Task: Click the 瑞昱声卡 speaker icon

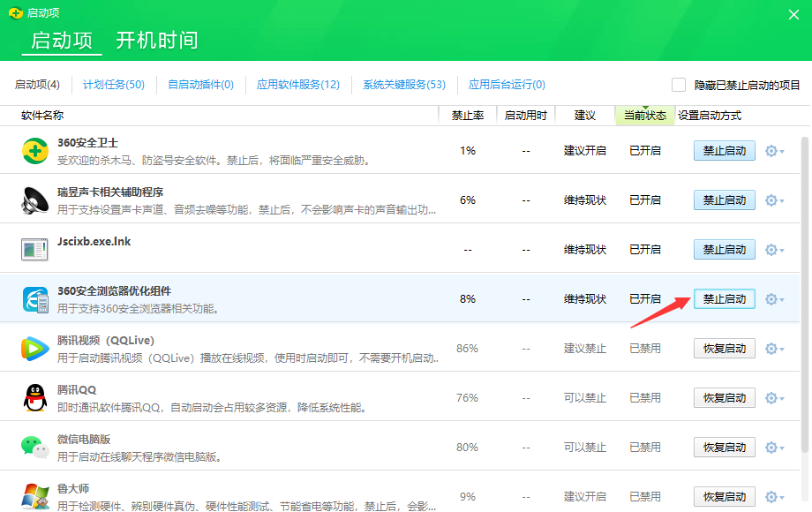Action: pyautogui.click(x=34, y=200)
